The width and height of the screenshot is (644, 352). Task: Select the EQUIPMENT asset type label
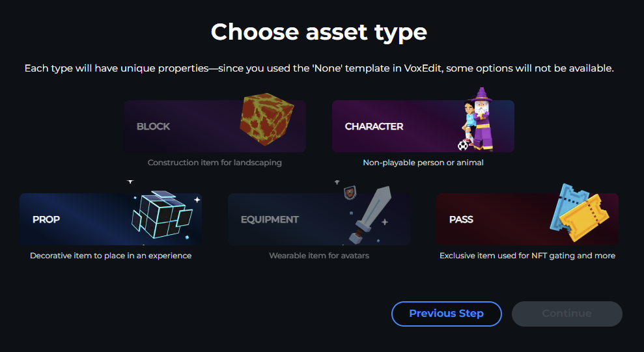(270, 219)
